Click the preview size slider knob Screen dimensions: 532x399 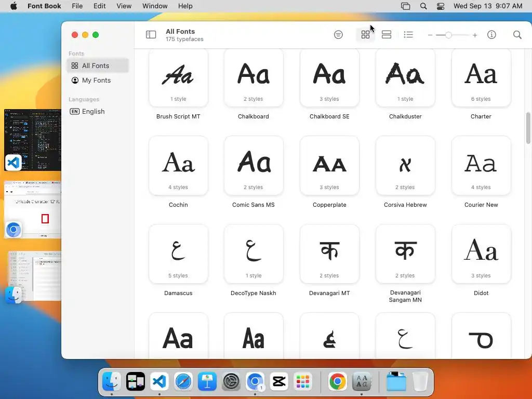tap(448, 35)
